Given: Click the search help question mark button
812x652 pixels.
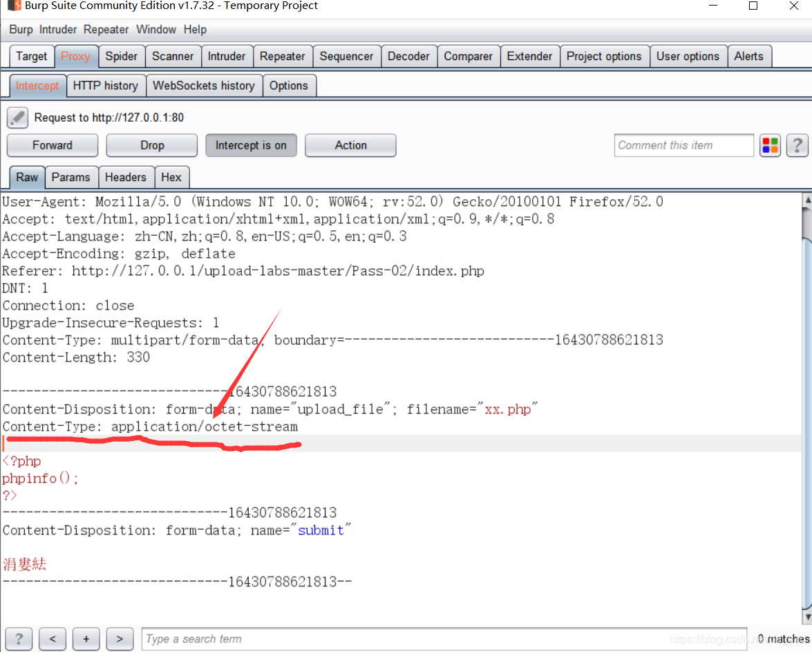Looking at the screenshot, I should [x=19, y=639].
